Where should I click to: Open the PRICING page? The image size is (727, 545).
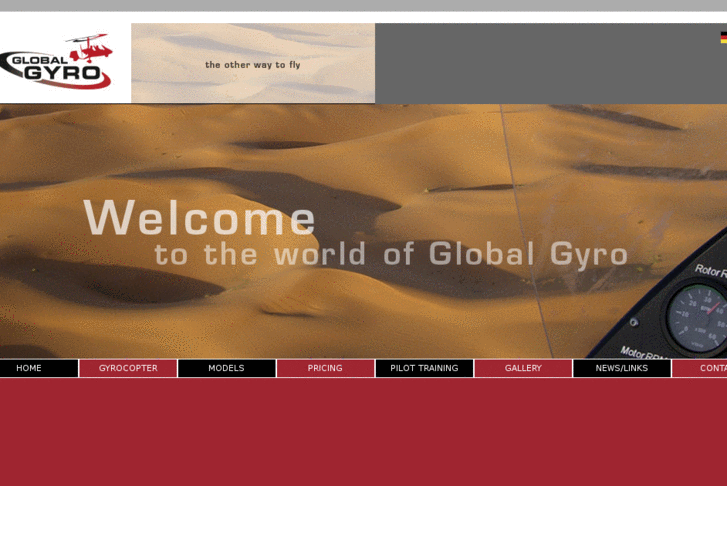coord(325,368)
